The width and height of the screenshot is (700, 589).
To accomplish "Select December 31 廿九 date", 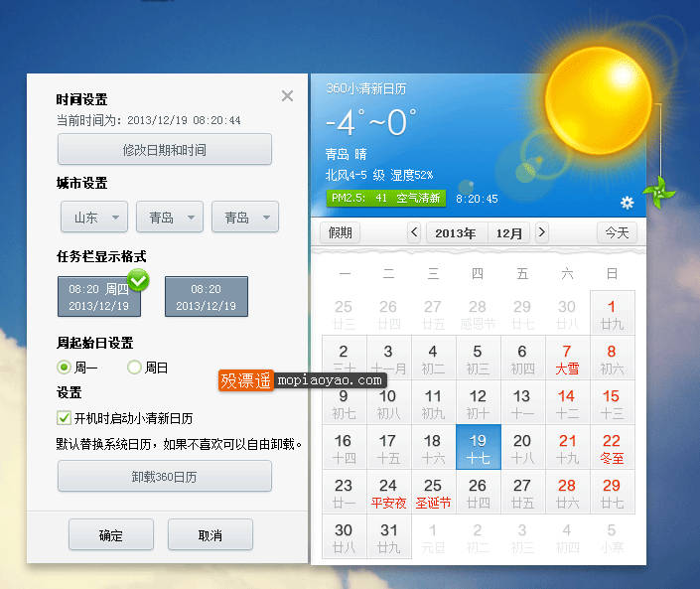I will (x=389, y=536).
